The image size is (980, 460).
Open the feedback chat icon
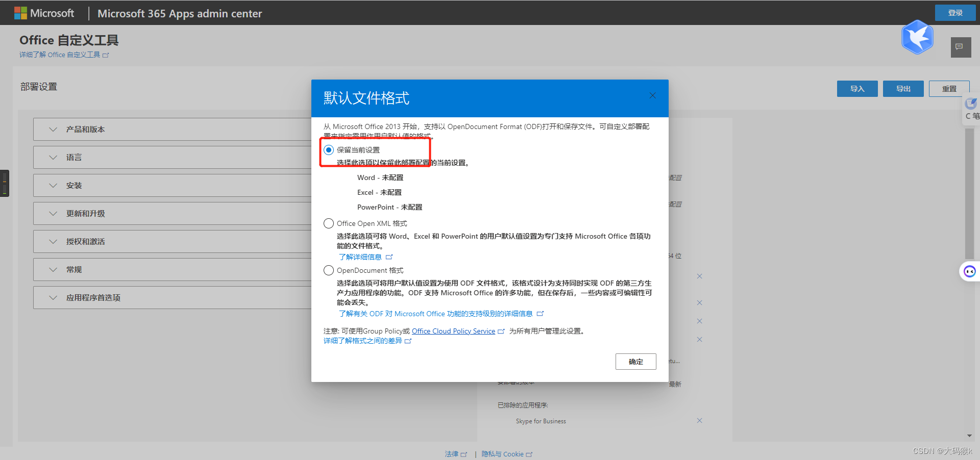point(961,47)
